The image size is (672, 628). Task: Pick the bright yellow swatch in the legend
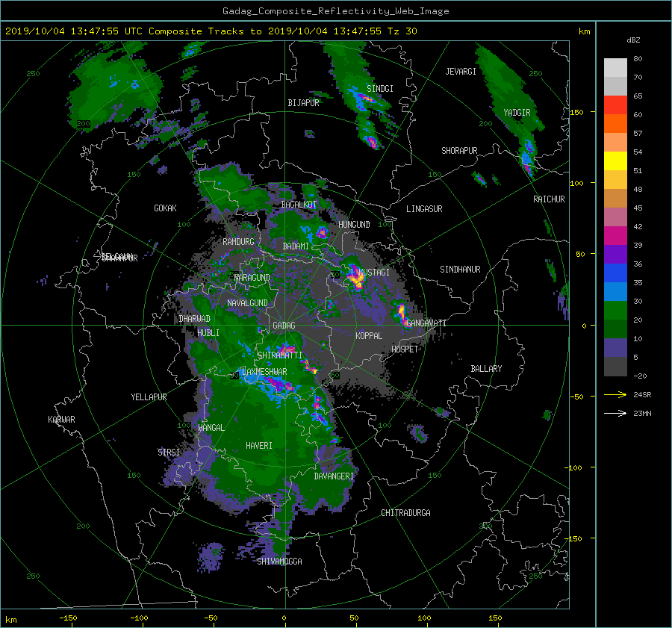[x=615, y=161]
